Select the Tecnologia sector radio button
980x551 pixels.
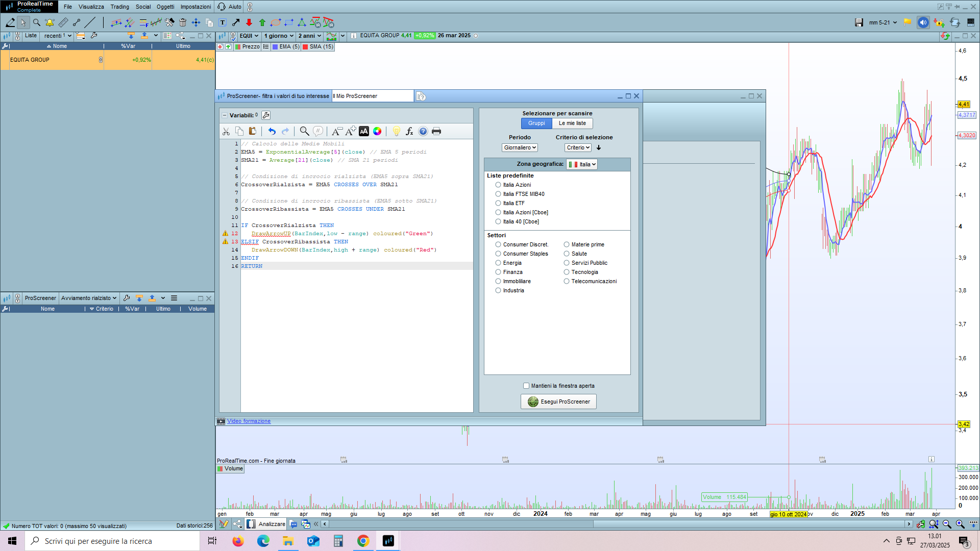[x=567, y=272]
